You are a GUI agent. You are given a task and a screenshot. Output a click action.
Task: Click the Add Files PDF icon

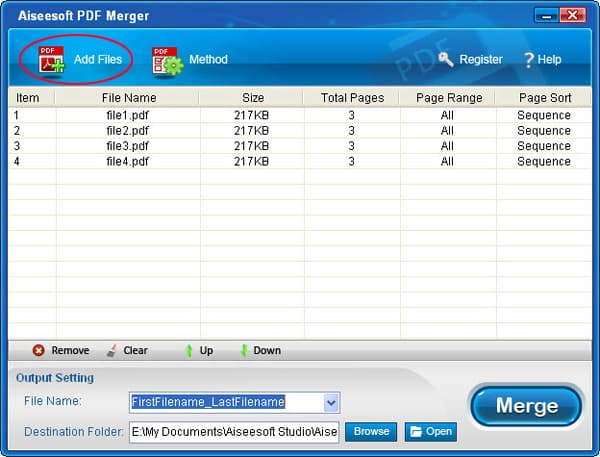[51, 60]
